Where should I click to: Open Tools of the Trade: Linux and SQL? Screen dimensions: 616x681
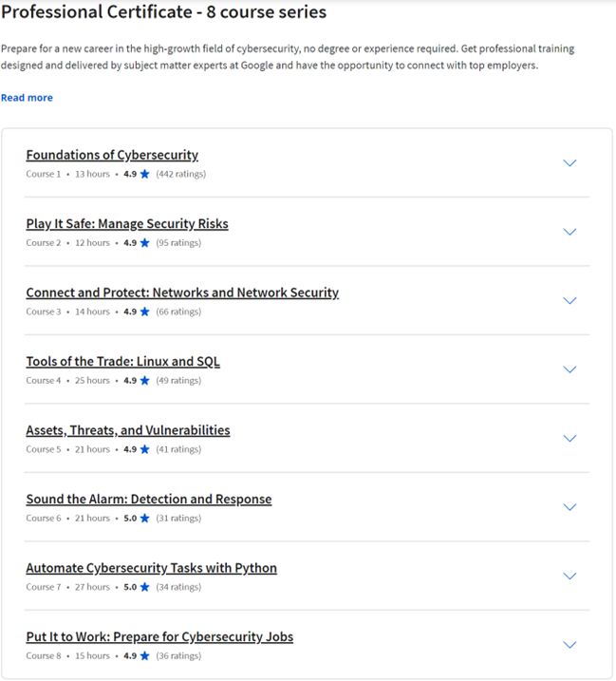[x=123, y=362]
